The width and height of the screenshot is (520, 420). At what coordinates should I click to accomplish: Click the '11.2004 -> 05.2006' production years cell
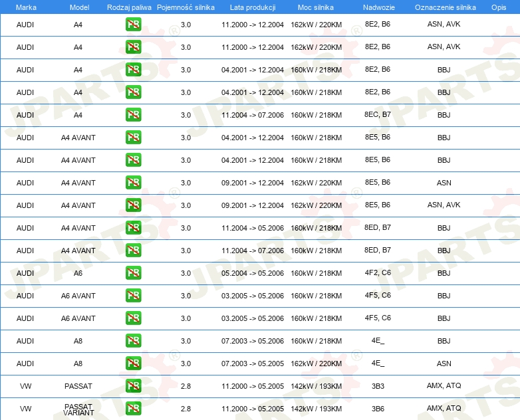tap(253, 228)
